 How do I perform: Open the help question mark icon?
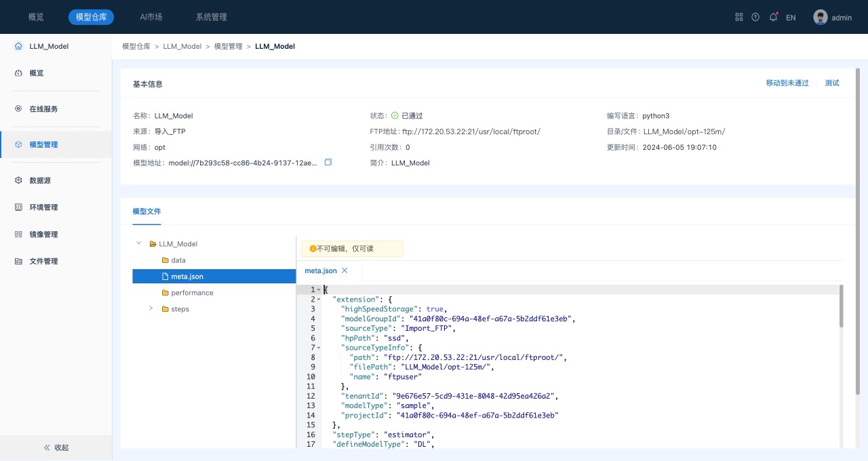click(755, 17)
